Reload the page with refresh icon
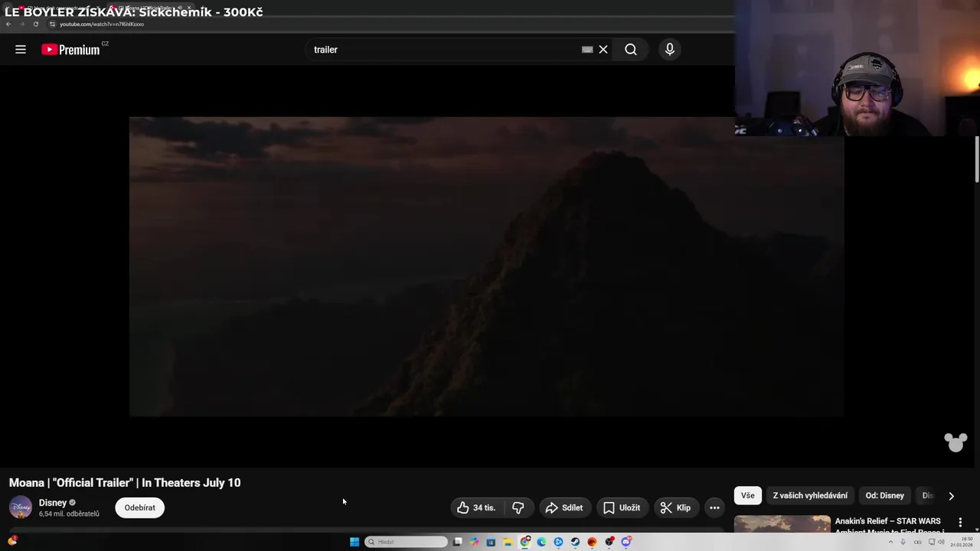Screen dimensions: 980x551 coord(35,24)
